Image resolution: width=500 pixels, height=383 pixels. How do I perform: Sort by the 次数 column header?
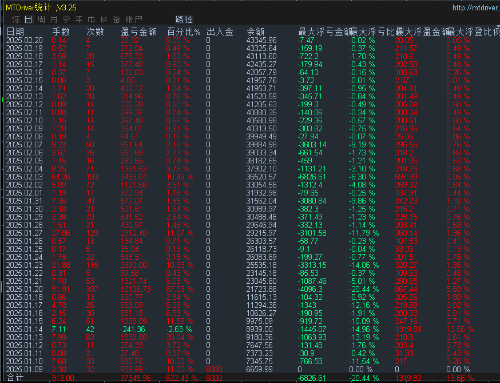(x=95, y=32)
